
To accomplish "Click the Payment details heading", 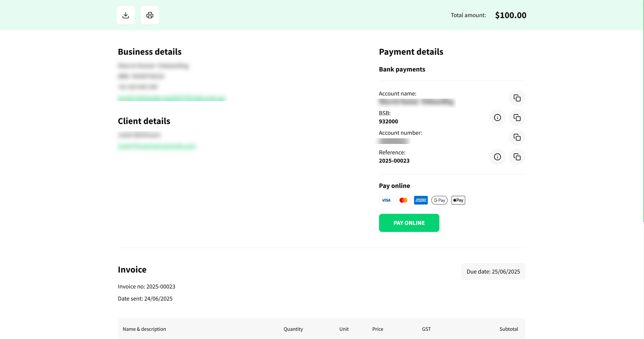I will tap(411, 52).
